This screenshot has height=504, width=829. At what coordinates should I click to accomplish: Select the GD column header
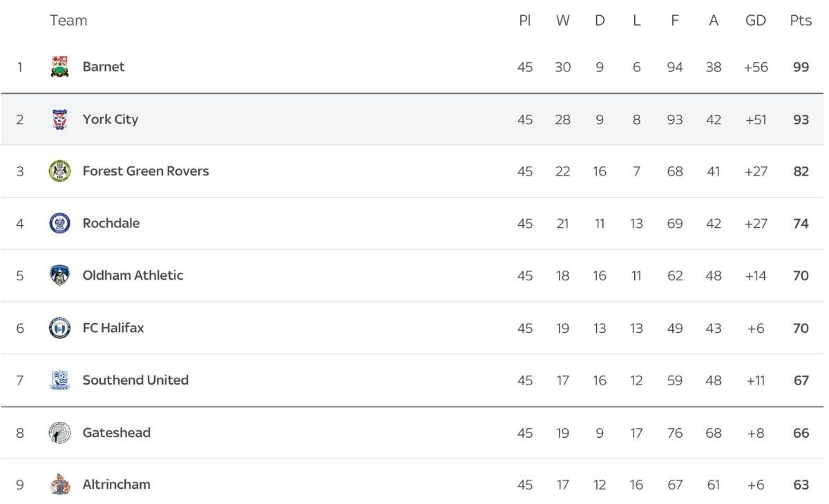(x=756, y=21)
